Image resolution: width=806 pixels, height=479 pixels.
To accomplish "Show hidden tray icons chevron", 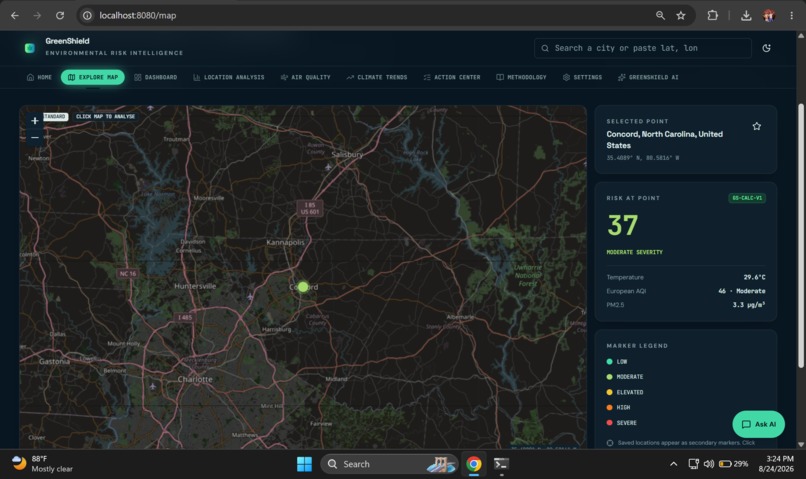I will pyautogui.click(x=673, y=464).
